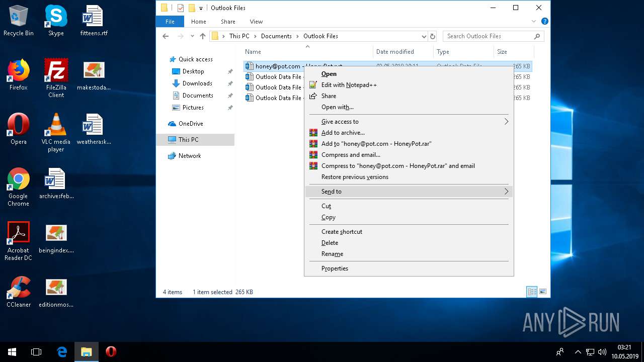This screenshot has width=644, height=362.
Task: Switch to the Home ribbon tab
Action: 199,22
